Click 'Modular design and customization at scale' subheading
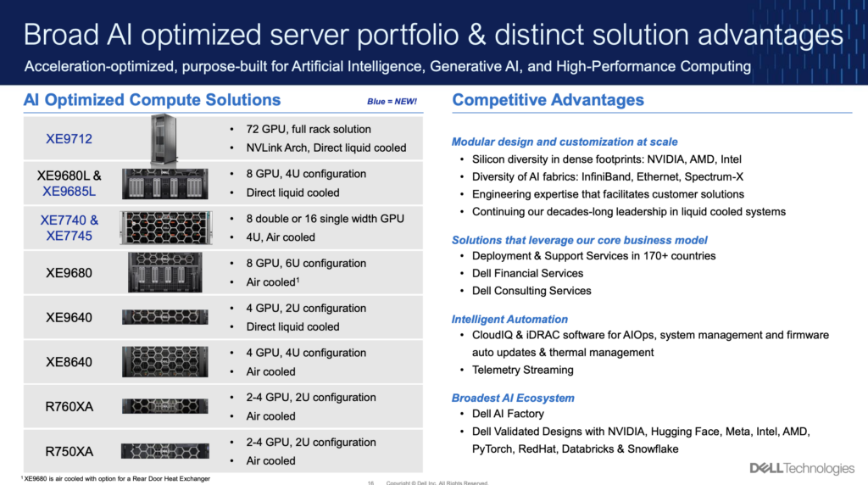The width and height of the screenshot is (868, 485). [565, 142]
